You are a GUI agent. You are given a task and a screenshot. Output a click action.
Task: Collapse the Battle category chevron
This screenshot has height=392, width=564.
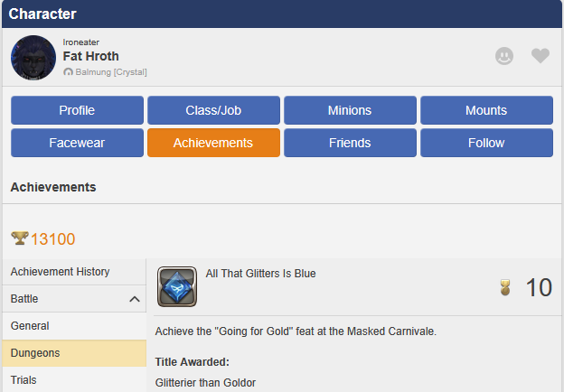tap(135, 299)
